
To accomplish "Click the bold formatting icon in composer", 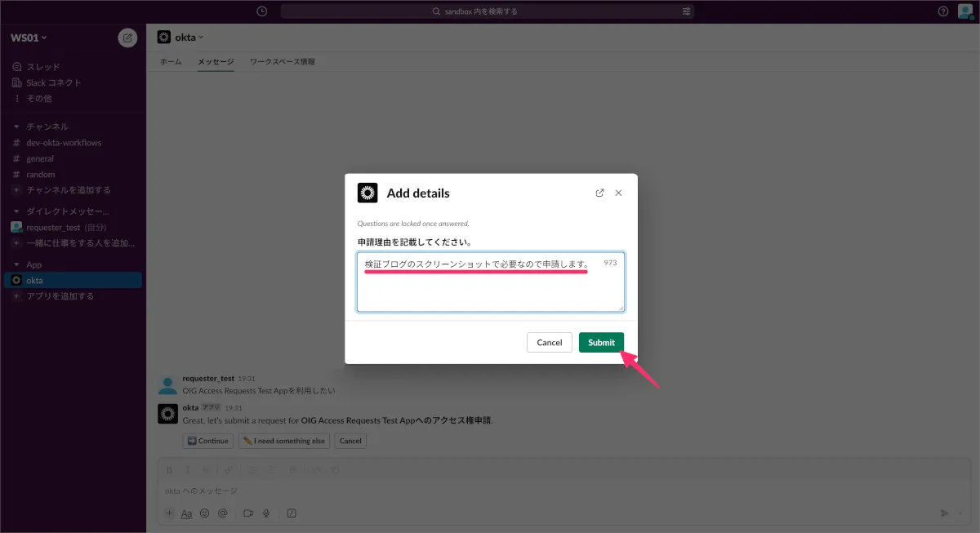I will (170, 469).
